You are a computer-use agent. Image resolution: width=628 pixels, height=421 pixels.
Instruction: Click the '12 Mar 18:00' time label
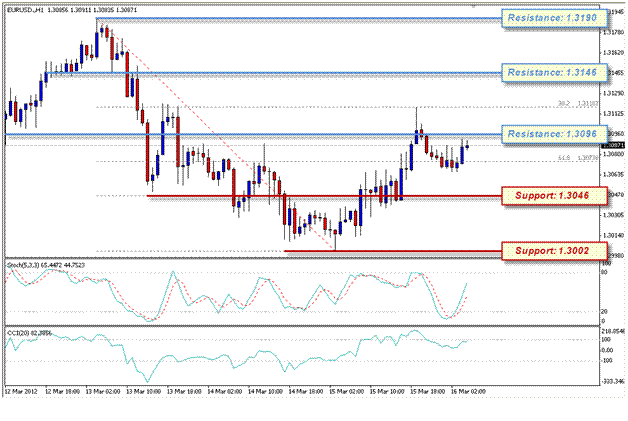[x=62, y=391]
